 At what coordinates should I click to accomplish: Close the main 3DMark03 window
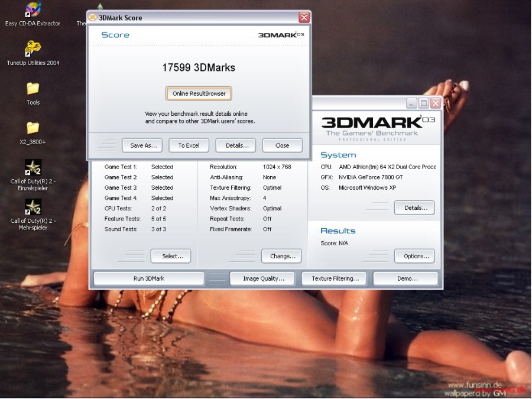click(x=435, y=103)
